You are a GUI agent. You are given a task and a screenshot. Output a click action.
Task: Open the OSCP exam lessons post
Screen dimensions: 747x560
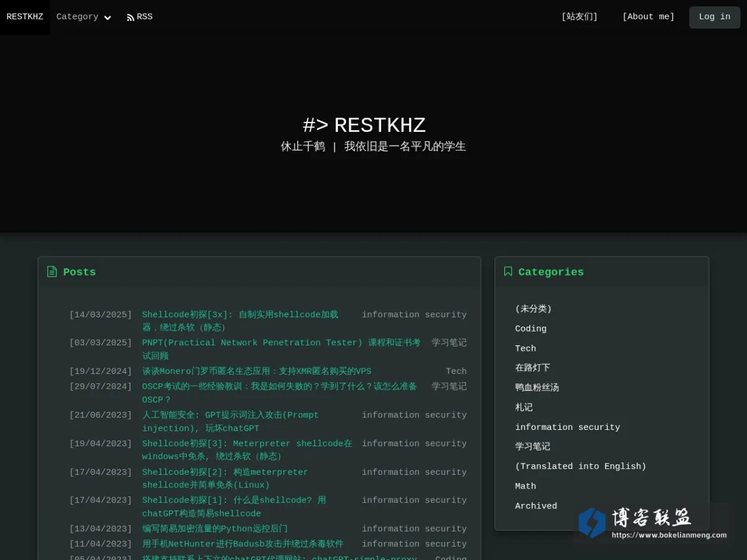click(280, 393)
